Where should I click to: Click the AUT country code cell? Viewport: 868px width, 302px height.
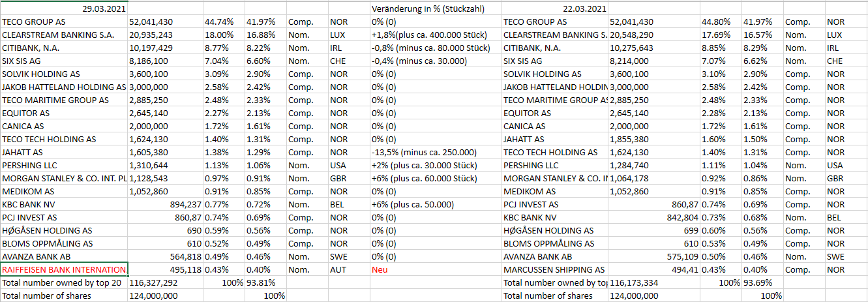[338, 269]
